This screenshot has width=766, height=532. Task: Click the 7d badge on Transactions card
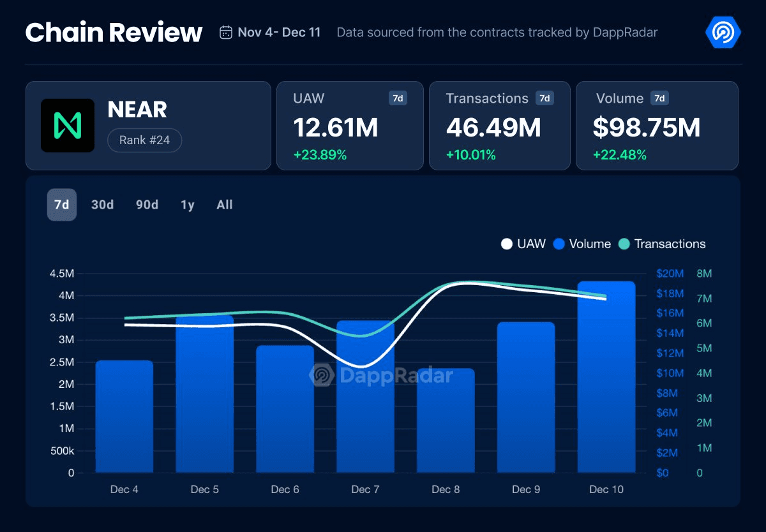[x=544, y=98]
